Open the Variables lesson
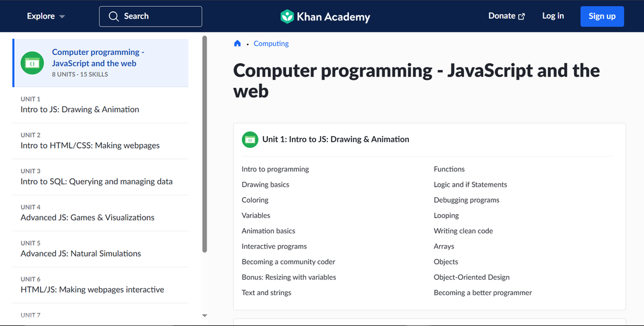 tap(256, 215)
